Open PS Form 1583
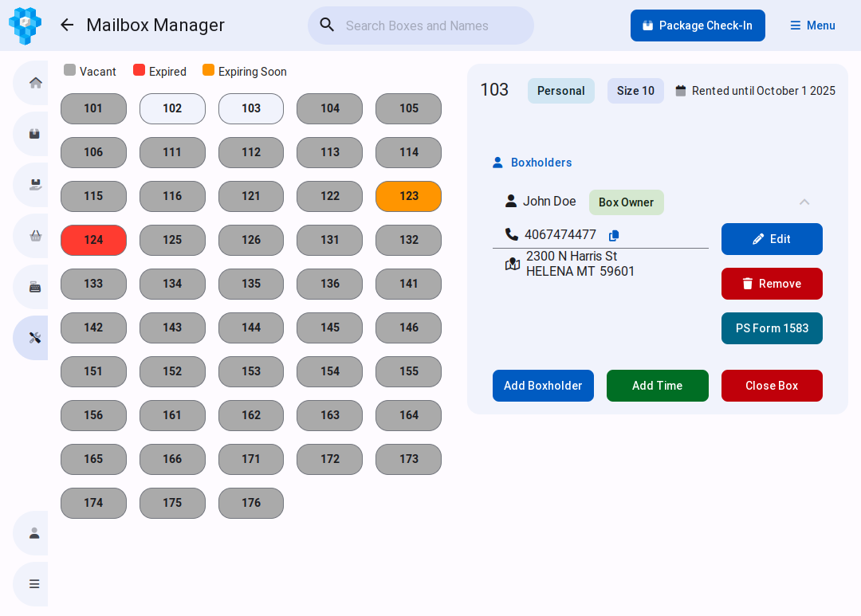 tap(772, 328)
